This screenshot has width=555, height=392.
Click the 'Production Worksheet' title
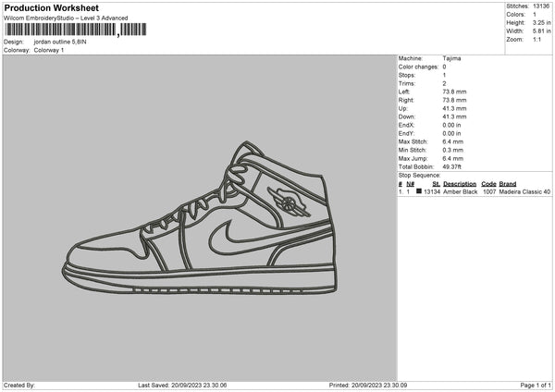coord(51,8)
